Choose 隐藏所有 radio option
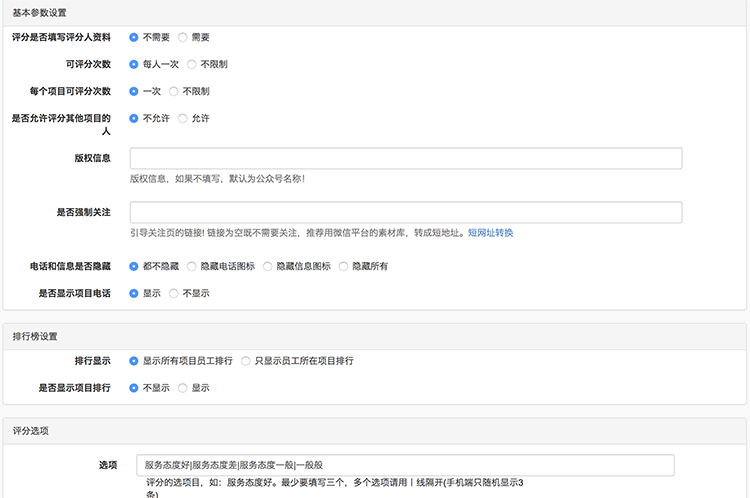Image resolution: width=750 pixels, height=498 pixels. [x=343, y=266]
